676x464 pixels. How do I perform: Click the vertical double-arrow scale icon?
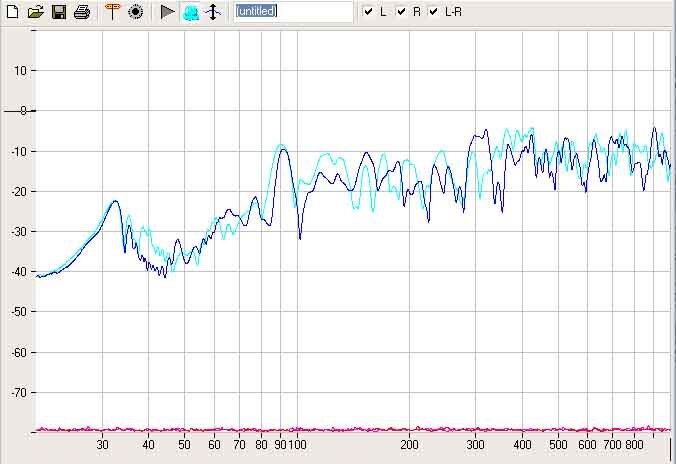[x=212, y=12]
